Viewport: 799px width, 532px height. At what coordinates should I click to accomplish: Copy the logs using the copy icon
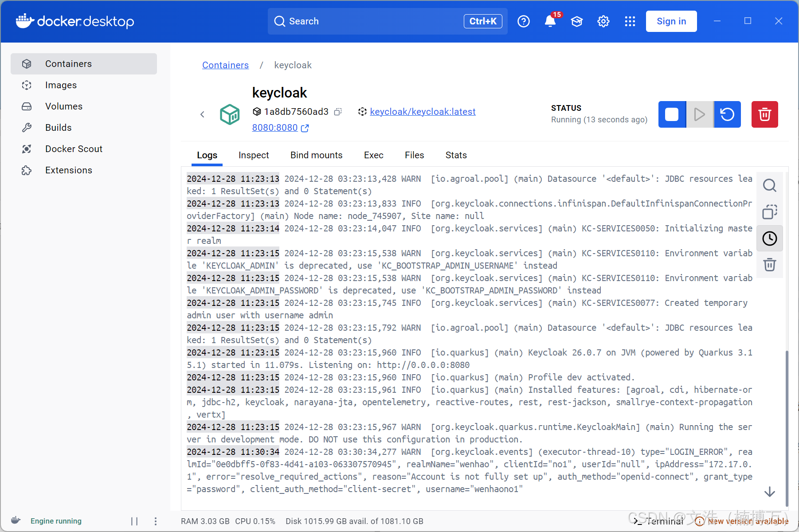coord(769,212)
